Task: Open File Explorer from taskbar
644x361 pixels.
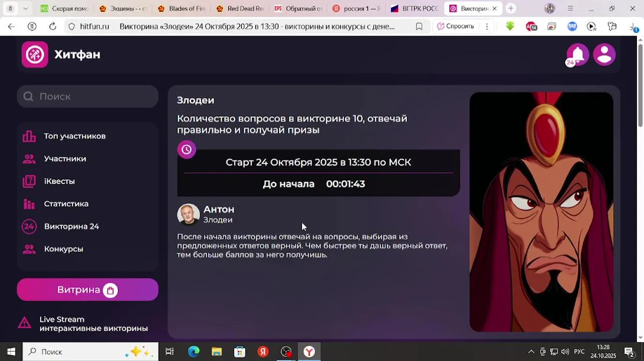Action: click(x=217, y=351)
